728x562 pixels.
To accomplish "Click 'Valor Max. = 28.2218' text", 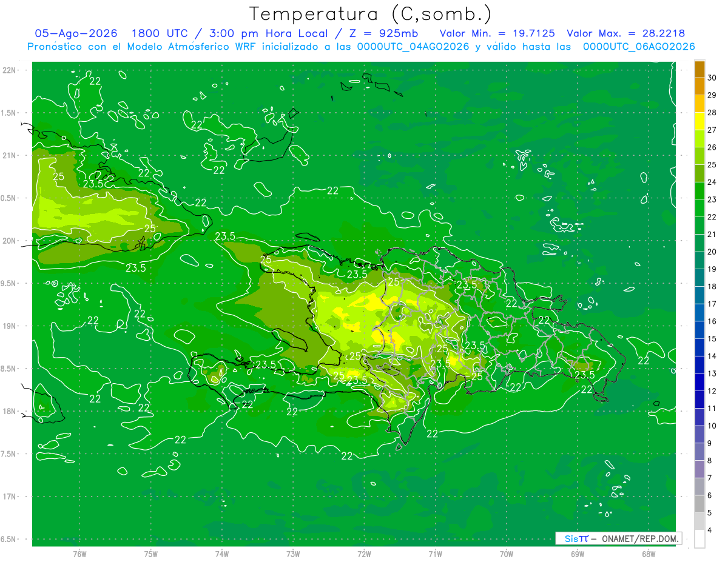I will click(625, 33).
